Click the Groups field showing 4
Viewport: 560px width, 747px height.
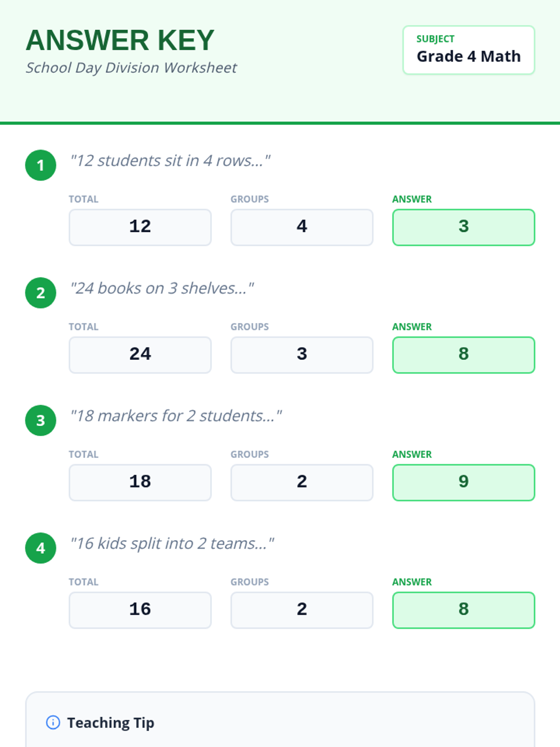tap(301, 227)
